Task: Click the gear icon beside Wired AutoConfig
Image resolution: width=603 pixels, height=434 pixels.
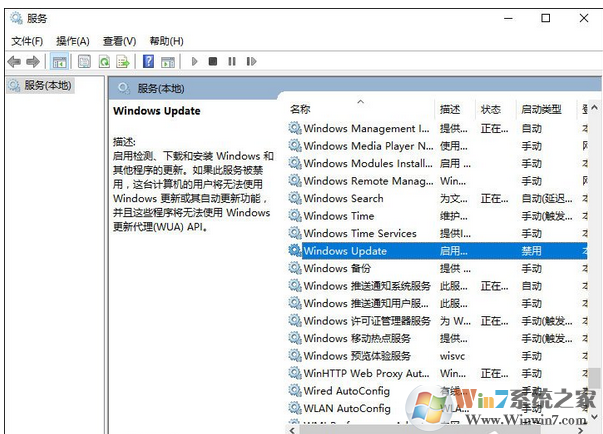Action: tap(295, 391)
